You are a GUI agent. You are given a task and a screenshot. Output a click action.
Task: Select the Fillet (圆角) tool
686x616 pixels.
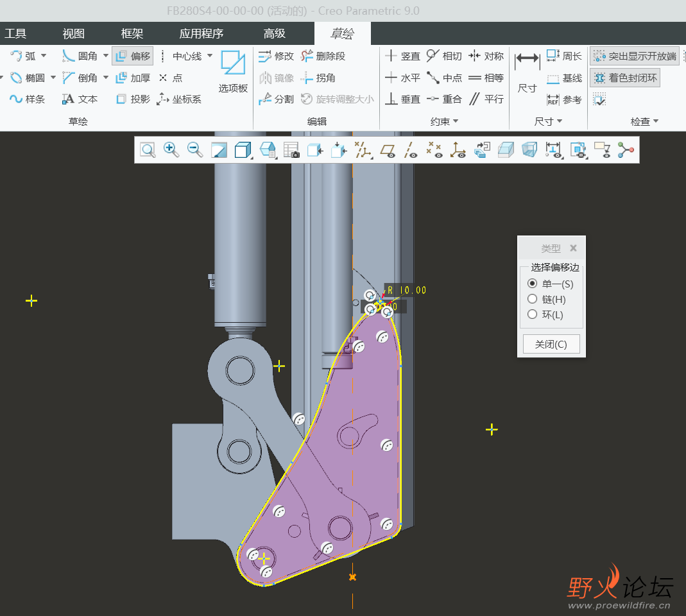coord(80,56)
